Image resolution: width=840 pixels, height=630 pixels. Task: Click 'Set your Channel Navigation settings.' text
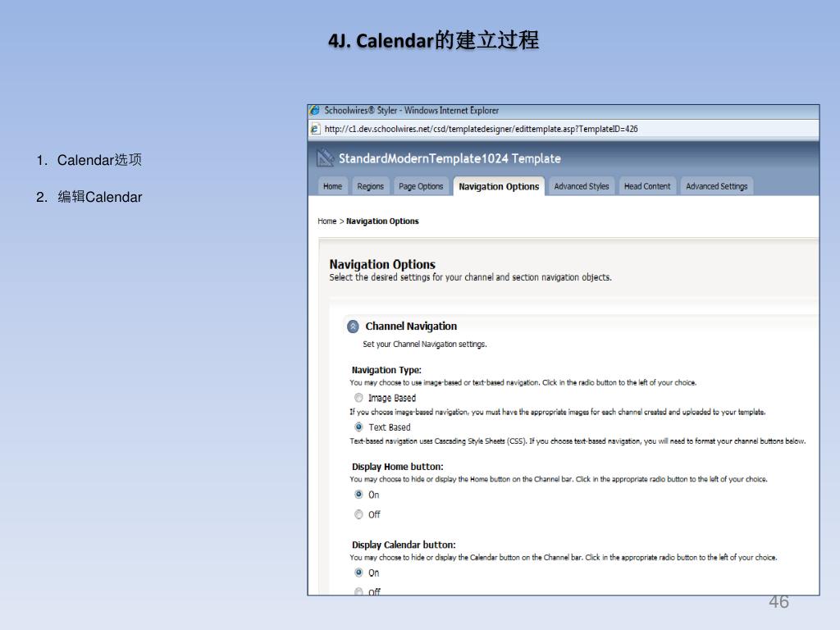tap(425, 344)
